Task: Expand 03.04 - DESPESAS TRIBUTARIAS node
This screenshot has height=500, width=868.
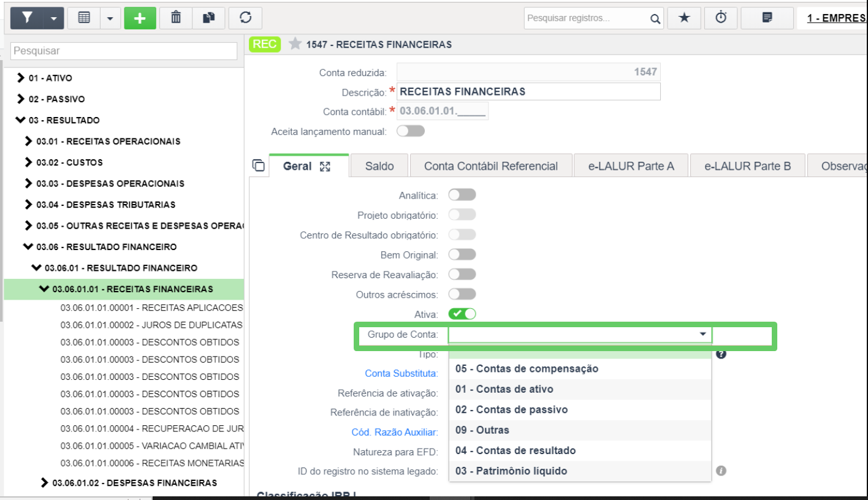Action: [x=29, y=205]
